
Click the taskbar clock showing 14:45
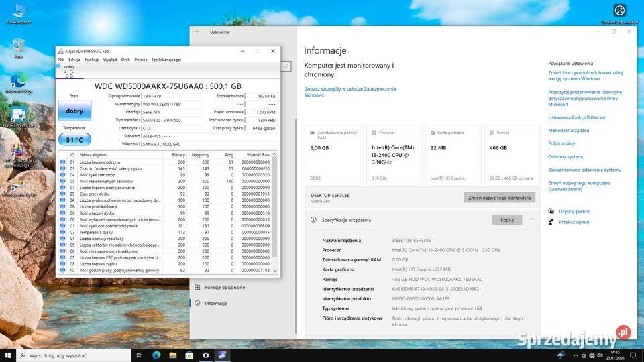coord(615,355)
